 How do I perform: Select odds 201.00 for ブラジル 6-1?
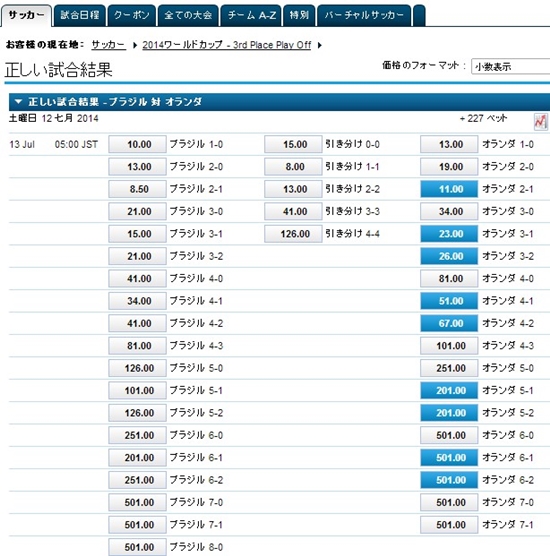(x=138, y=457)
